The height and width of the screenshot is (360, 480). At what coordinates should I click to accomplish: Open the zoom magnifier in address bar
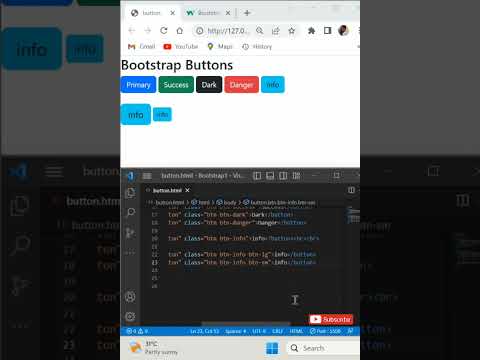(x=259, y=31)
